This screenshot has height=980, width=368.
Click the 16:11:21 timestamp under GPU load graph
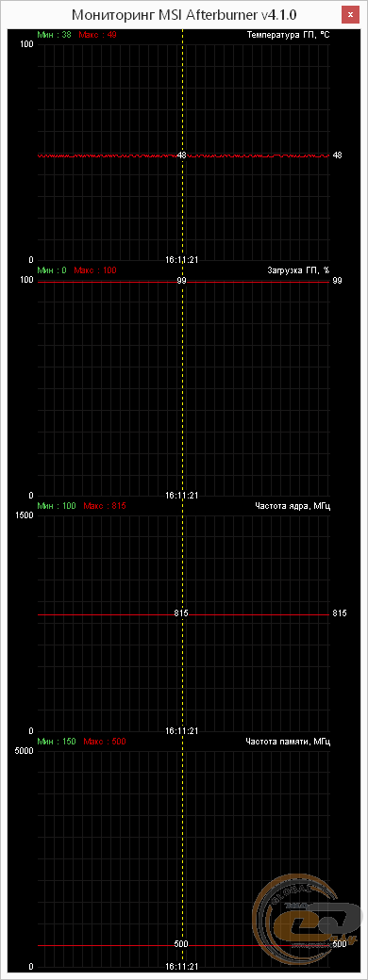[181, 495]
